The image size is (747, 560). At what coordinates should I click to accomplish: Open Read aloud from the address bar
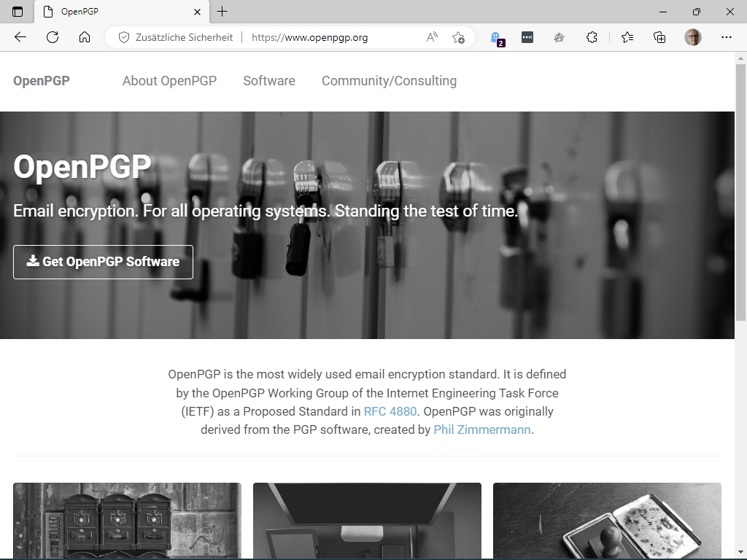pyautogui.click(x=431, y=37)
